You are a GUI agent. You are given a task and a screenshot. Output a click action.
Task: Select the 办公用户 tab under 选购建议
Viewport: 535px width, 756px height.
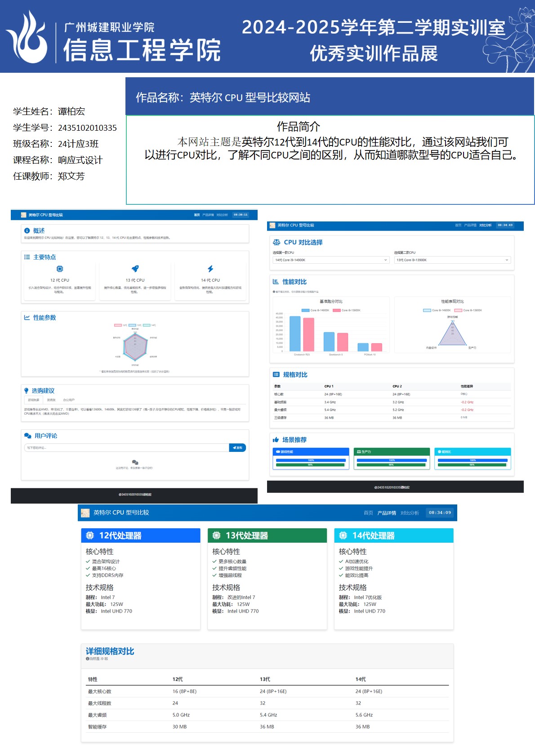69,400
